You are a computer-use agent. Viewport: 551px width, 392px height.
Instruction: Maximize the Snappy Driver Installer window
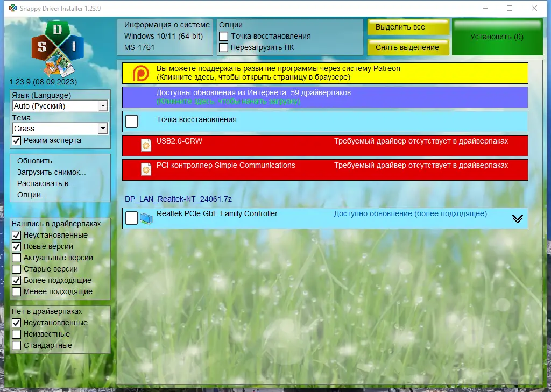click(x=510, y=8)
